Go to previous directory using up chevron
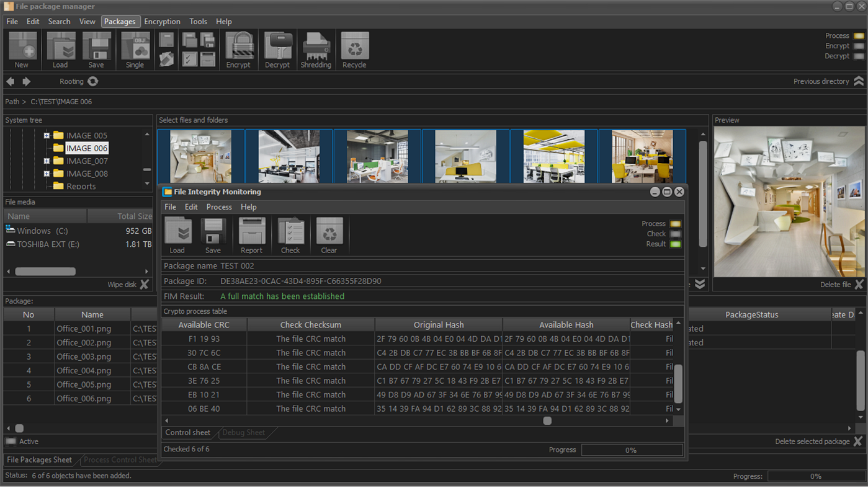Screen dimensions: 868x488 (859, 81)
